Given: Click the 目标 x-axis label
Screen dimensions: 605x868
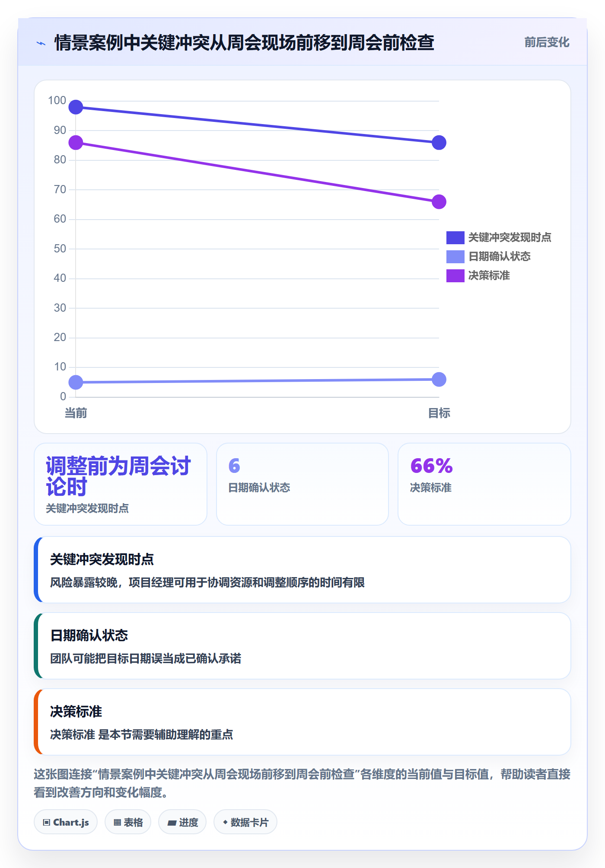Looking at the screenshot, I should 439,413.
